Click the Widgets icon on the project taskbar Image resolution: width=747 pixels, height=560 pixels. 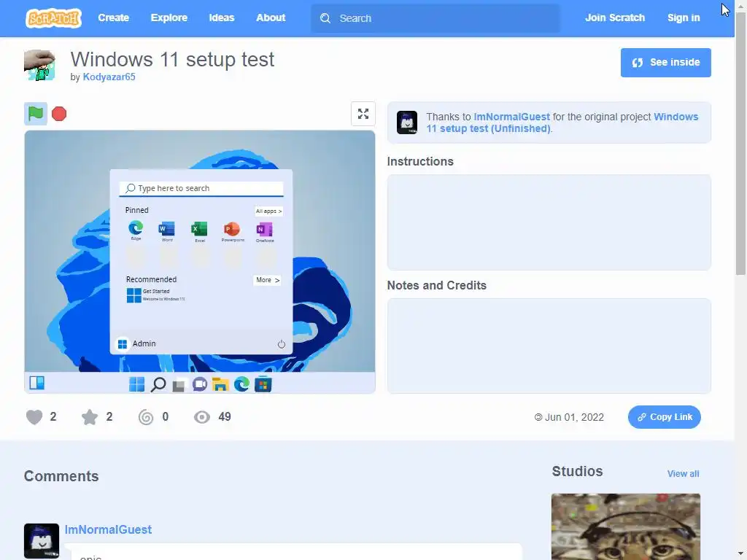(37, 383)
